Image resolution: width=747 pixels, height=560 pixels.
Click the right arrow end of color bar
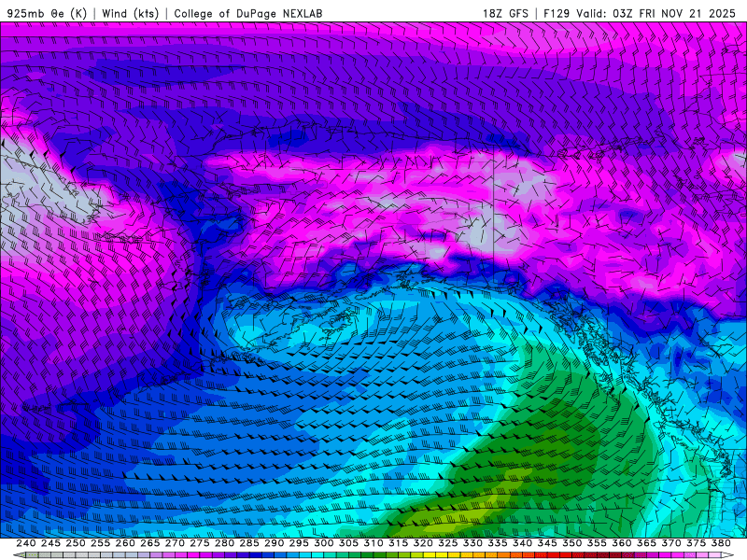727,555
